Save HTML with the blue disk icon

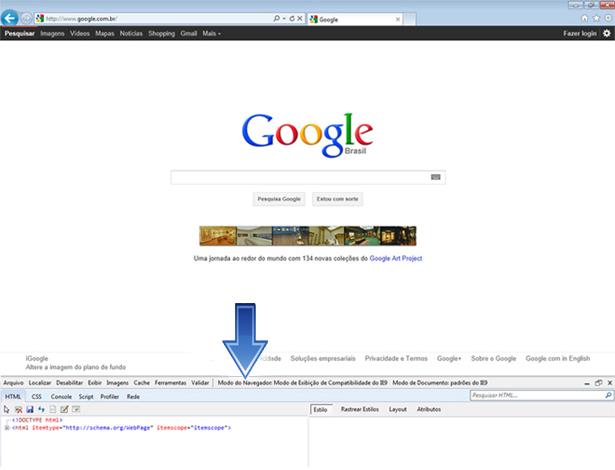[30, 409]
